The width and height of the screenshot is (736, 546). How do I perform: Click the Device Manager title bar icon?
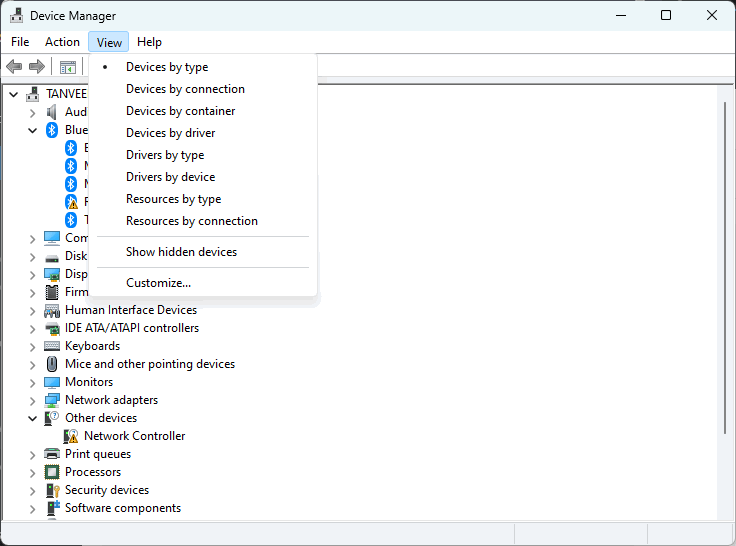tap(16, 15)
